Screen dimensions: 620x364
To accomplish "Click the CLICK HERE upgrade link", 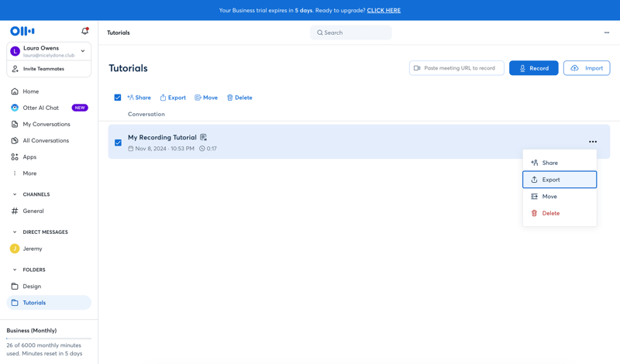I will (384, 11).
